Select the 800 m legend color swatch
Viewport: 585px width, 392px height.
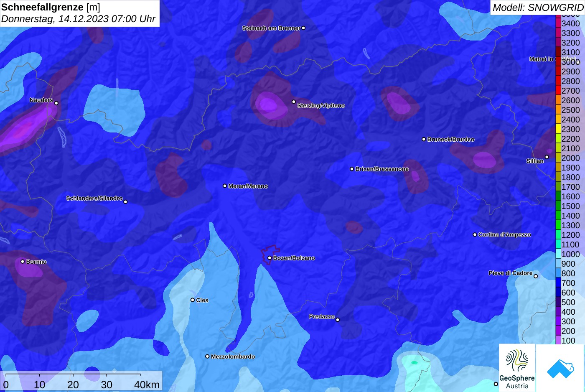(558, 273)
